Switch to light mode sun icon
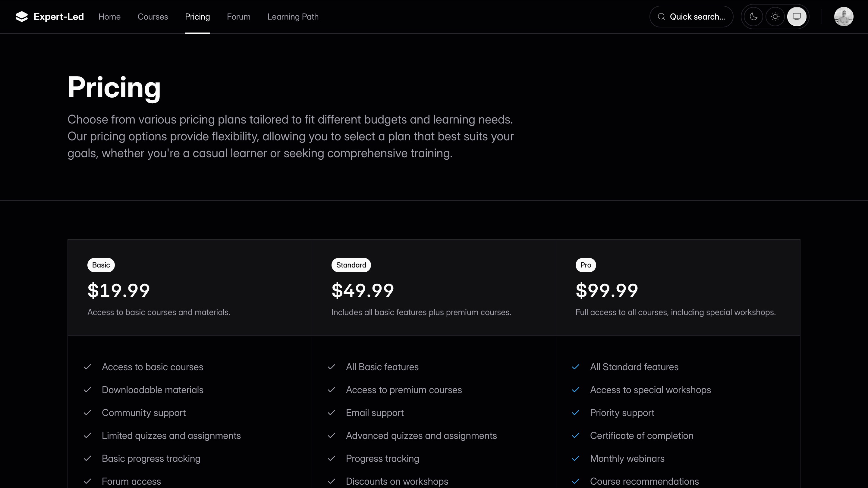 pyautogui.click(x=775, y=17)
